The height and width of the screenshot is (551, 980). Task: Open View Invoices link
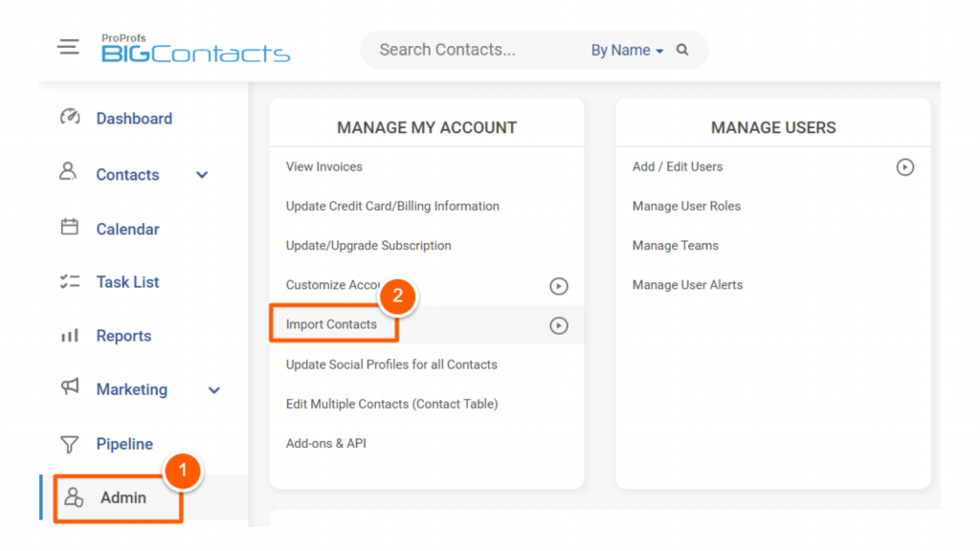pyautogui.click(x=323, y=166)
